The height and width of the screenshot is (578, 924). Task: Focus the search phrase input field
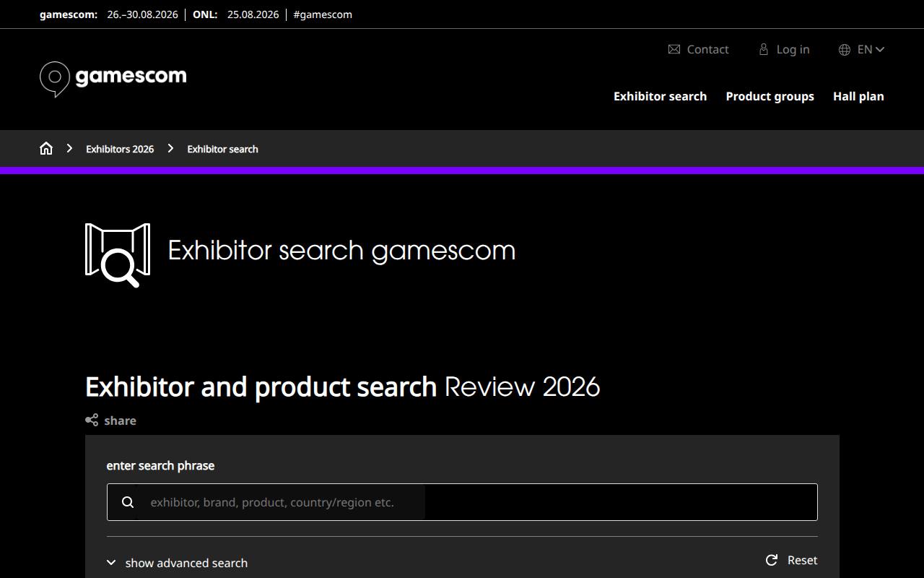point(462,502)
